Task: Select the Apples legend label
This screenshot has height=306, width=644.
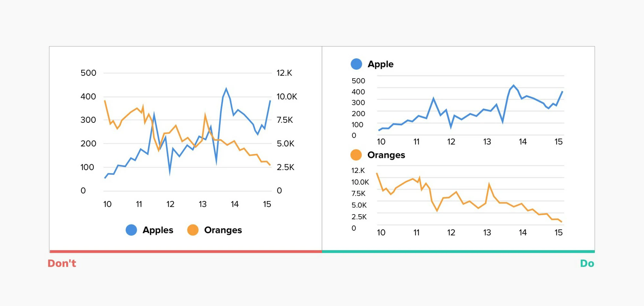Action: [158, 230]
